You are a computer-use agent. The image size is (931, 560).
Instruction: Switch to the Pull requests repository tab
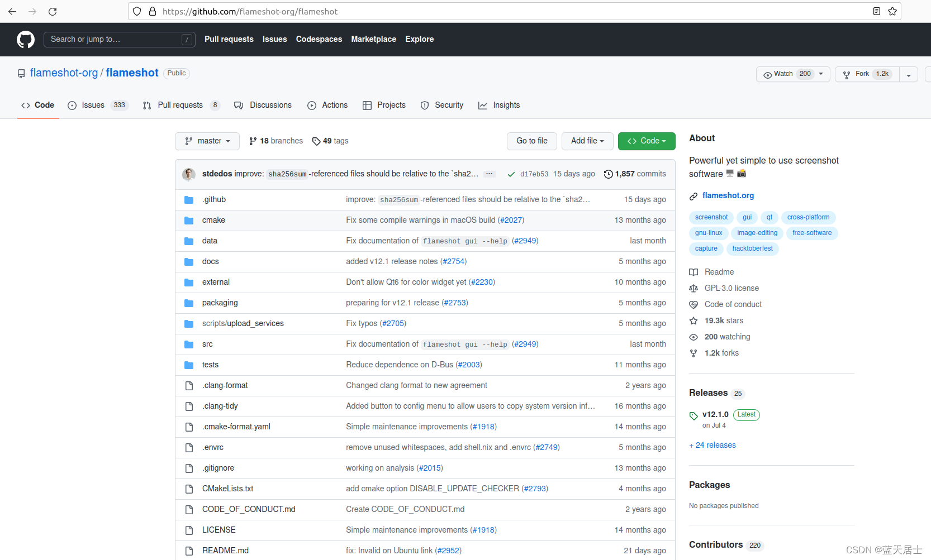[181, 105]
